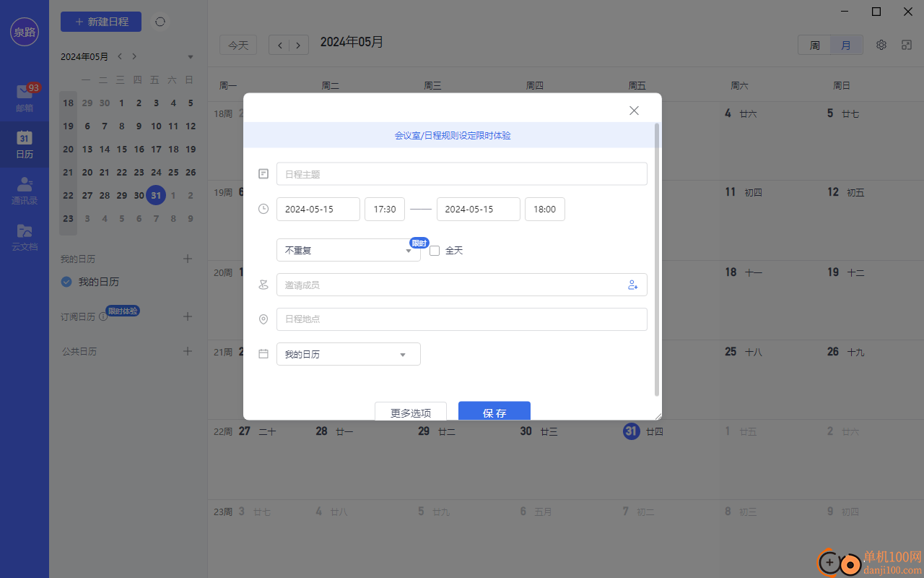Click the pop-out window icon near settings
The image size is (924, 578).
907,45
